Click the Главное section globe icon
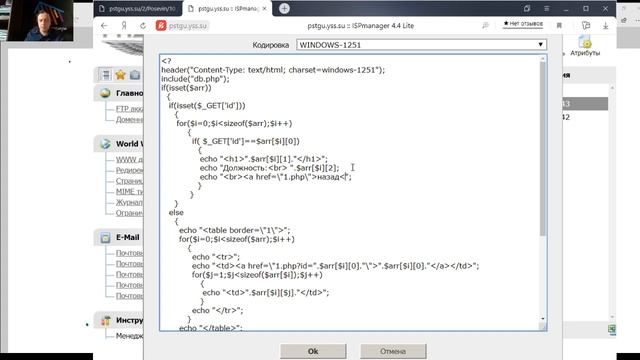This screenshot has height=360, width=640. tap(105, 93)
